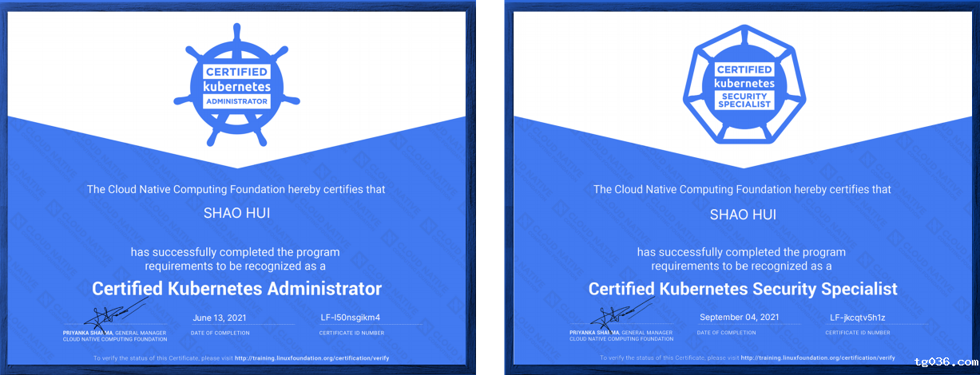
Task: Click Priyanka Sharma signer name on the Administrator certificate
Action: coord(89,332)
